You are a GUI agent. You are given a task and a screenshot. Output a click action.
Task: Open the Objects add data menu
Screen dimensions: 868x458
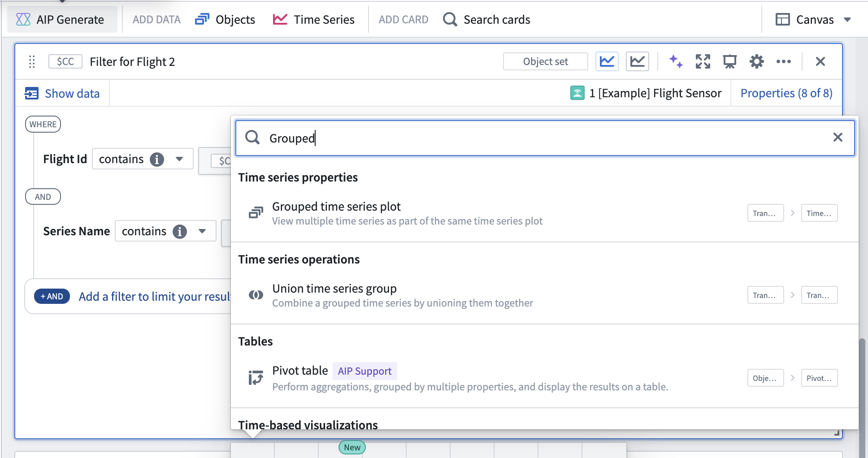(225, 20)
